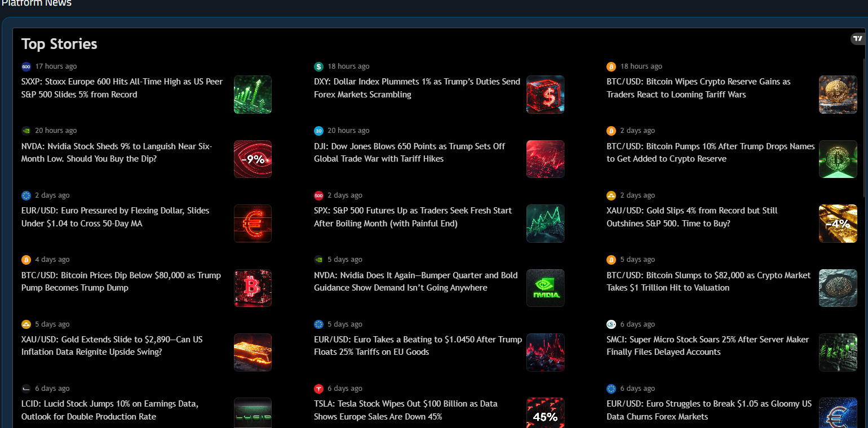Click gold icon beside 2 days ago
The height and width of the screenshot is (428, 868).
[611, 195]
